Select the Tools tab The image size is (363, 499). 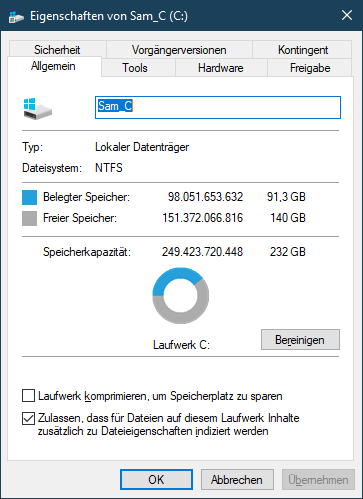[x=135, y=68]
